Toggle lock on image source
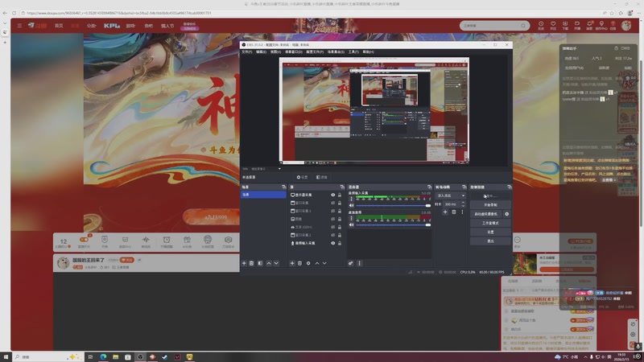 340,219
